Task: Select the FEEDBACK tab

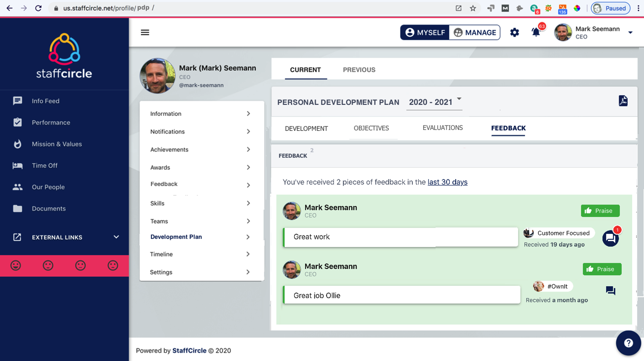Action: [x=508, y=128]
